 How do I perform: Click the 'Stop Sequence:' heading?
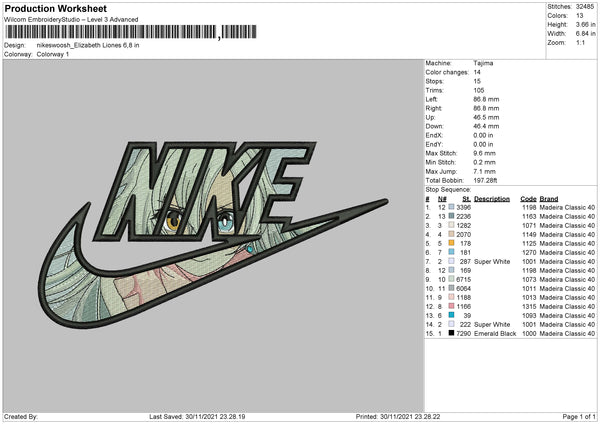[x=448, y=189]
